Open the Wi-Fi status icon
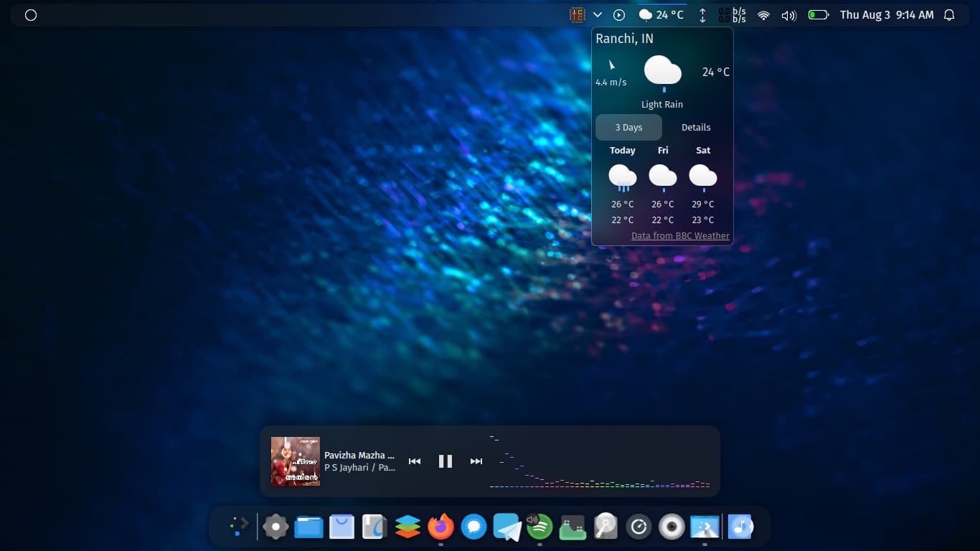 tap(763, 14)
